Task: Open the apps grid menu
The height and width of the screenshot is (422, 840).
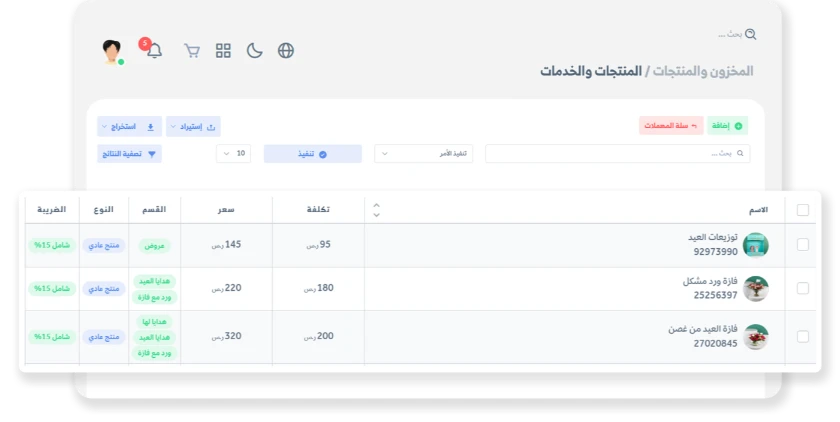Action: tap(223, 51)
